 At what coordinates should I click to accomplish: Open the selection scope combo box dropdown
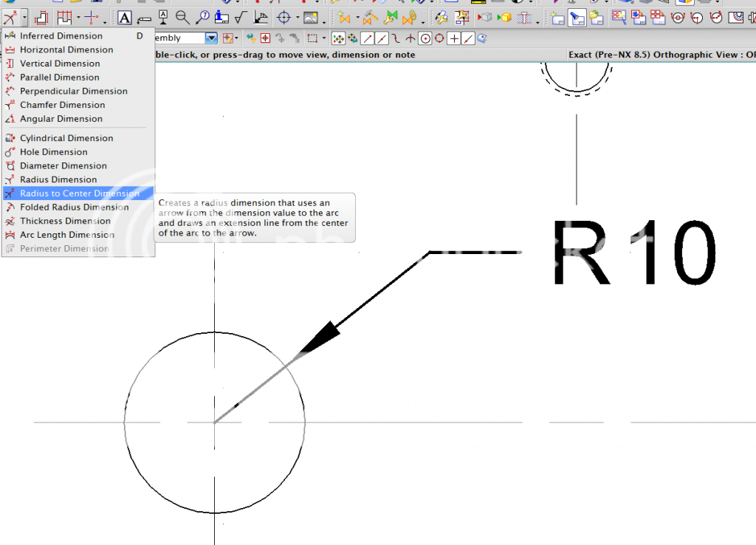click(x=211, y=38)
